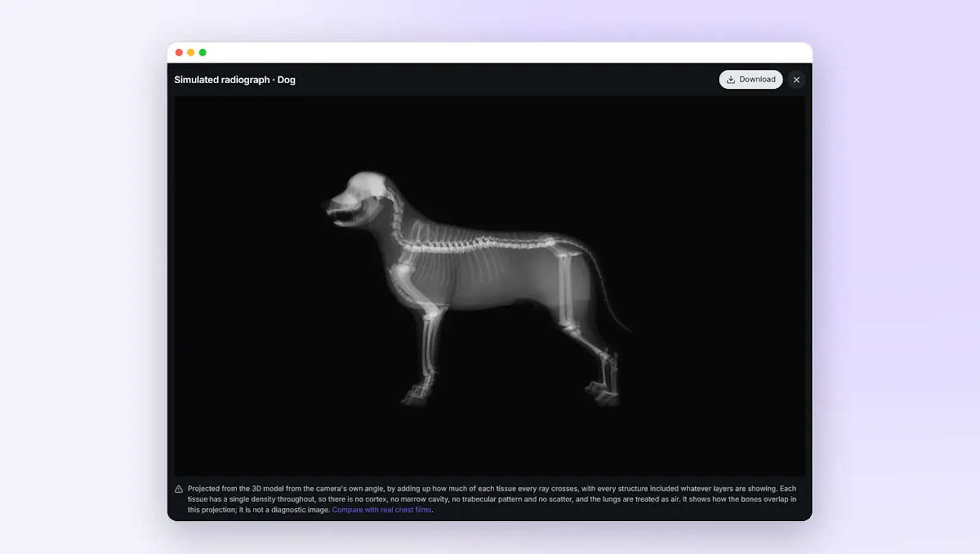This screenshot has width=980, height=554.
Task: Click the Download button
Action: point(750,80)
